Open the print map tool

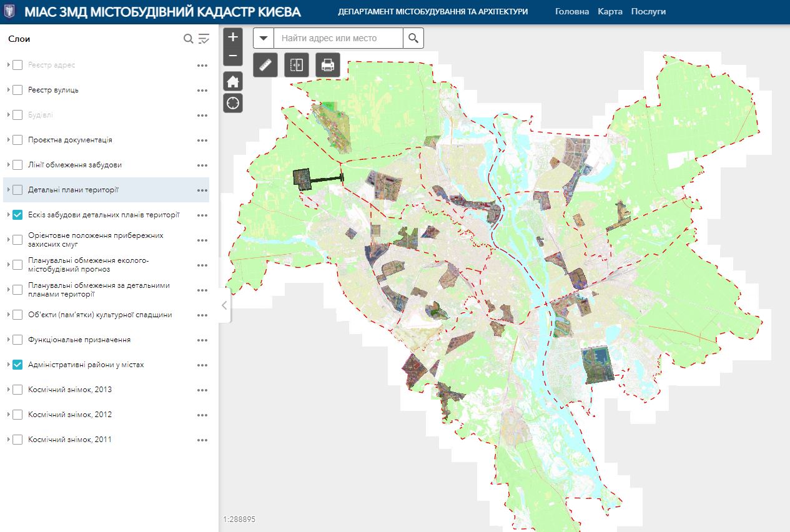[x=328, y=65]
